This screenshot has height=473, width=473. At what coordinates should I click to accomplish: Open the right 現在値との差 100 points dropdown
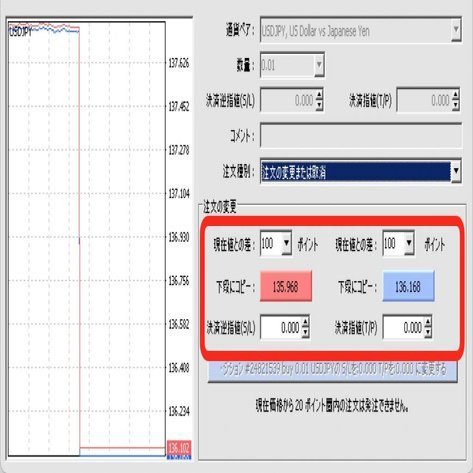pyautogui.click(x=409, y=243)
